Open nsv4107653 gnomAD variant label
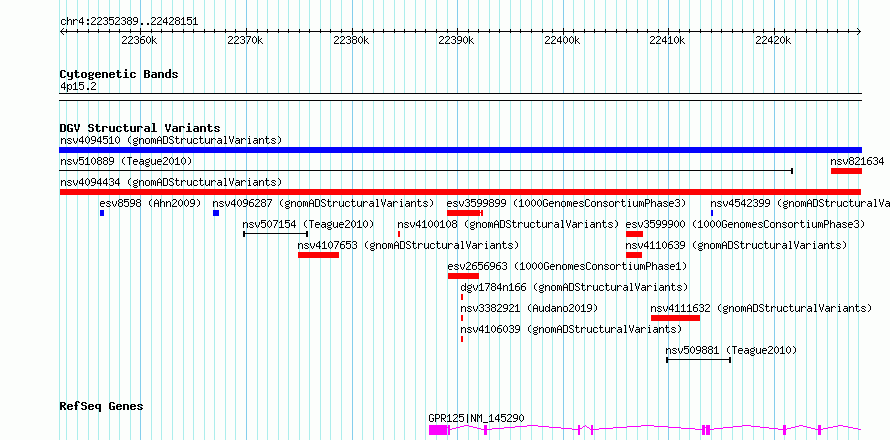This screenshot has width=890, height=440. click(x=408, y=245)
